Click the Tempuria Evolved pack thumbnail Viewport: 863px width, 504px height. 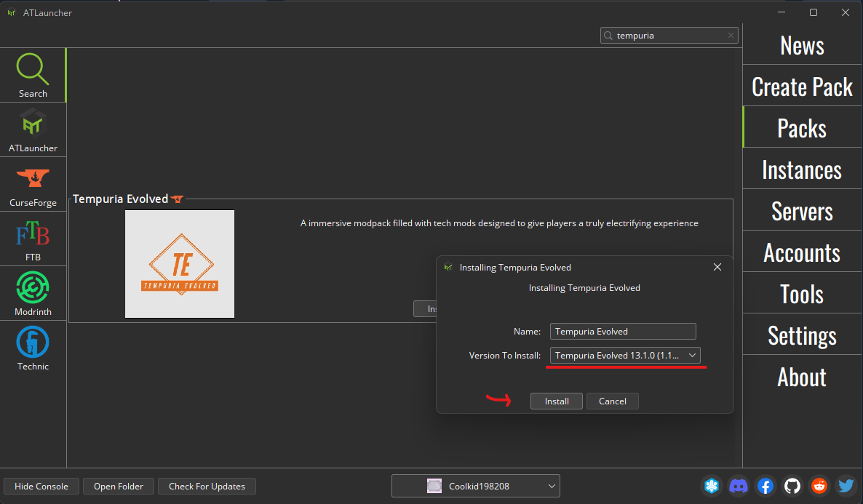[x=180, y=263]
